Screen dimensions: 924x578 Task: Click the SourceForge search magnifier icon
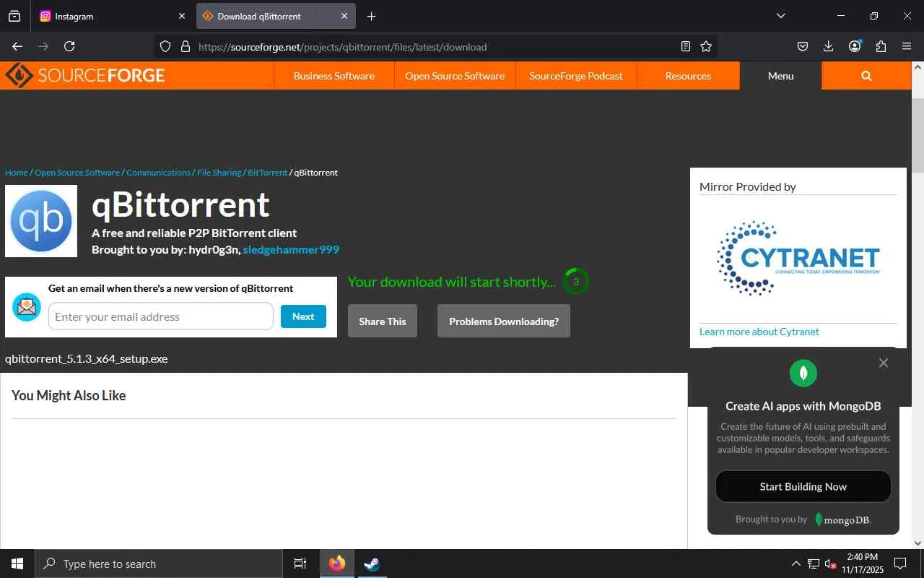866,76
